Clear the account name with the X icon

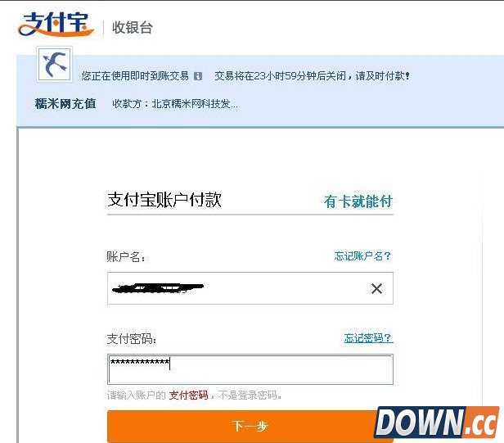[376, 288]
